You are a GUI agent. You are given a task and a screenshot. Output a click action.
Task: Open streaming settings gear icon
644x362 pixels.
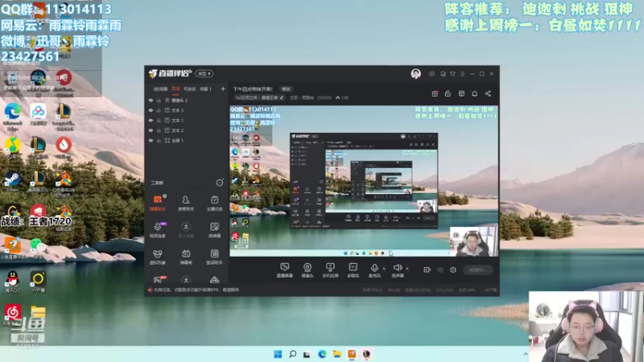pyautogui.click(x=453, y=269)
